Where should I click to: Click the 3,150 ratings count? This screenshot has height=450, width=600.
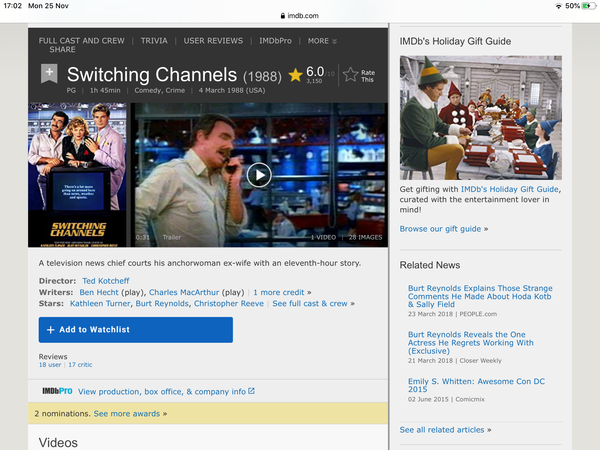pos(314,81)
